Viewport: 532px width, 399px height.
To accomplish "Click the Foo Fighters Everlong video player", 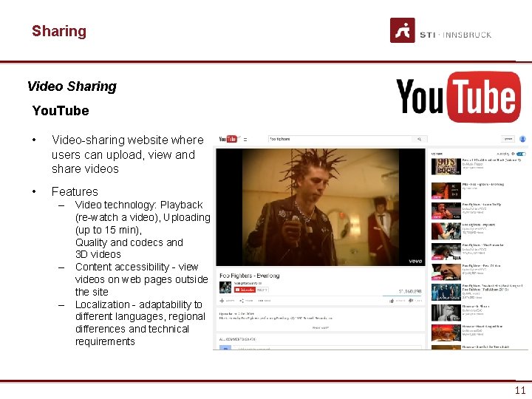I will point(321,207).
